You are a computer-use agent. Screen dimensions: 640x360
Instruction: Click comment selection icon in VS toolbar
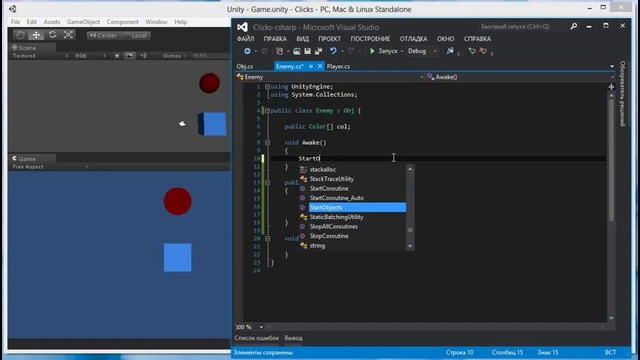click(472, 51)
